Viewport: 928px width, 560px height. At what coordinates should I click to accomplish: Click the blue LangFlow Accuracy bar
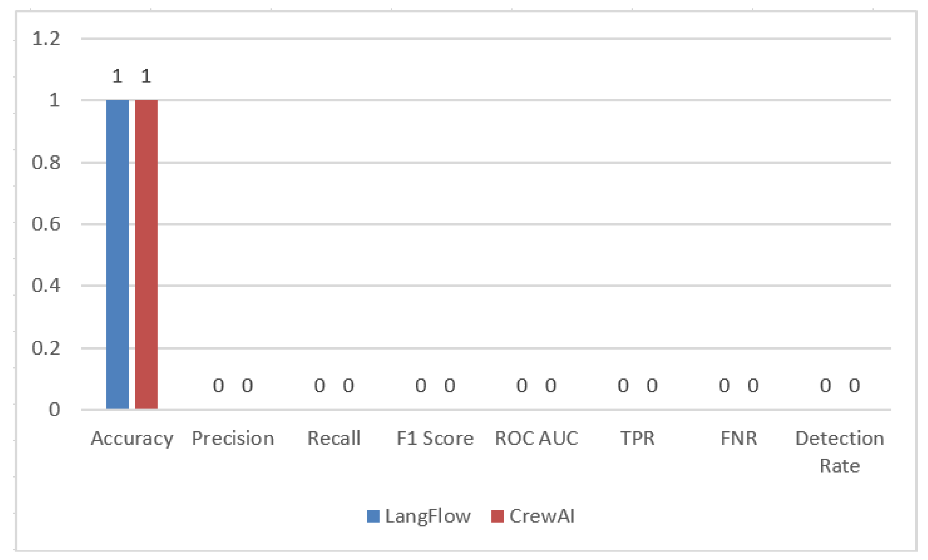(x=117, y=254)
